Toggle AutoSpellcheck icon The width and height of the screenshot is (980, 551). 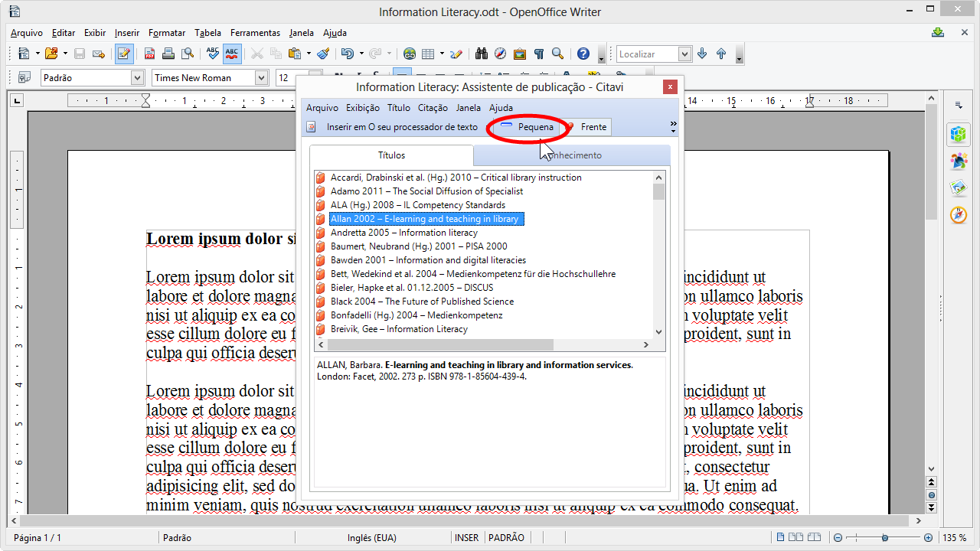point(232,54)
